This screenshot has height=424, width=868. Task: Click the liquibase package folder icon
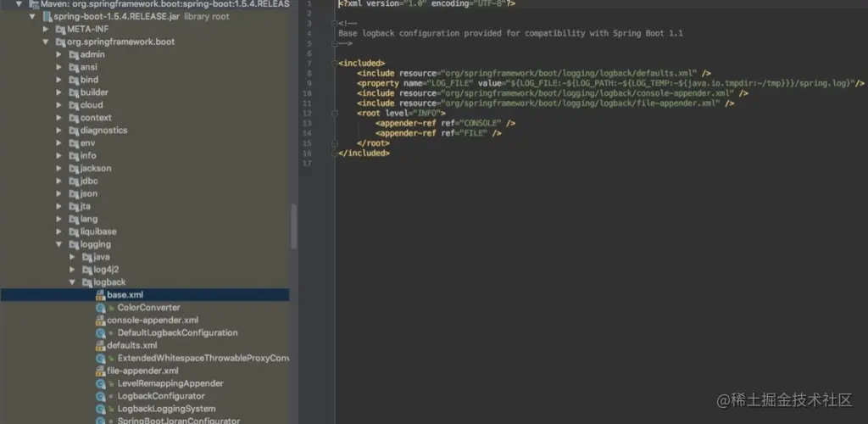74,232
